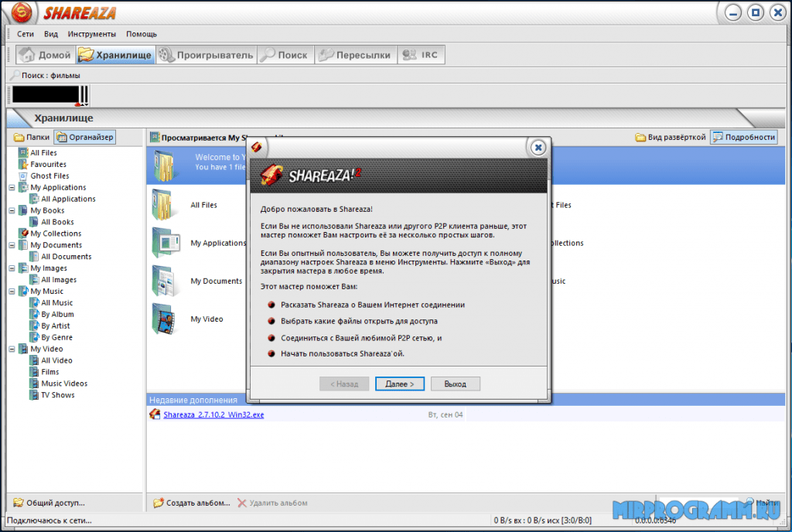Select the All Documents tree item
This screenshot has height=532, width=792.
(x=60, y=257)
